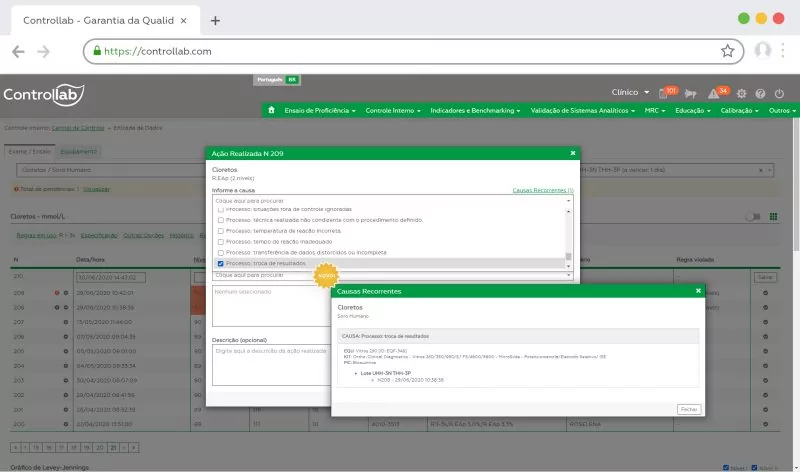The width and height of the screenshot is (800, 472).
Task: Click the Descrição (opcional) text area
Action: (x=271, y=365)
